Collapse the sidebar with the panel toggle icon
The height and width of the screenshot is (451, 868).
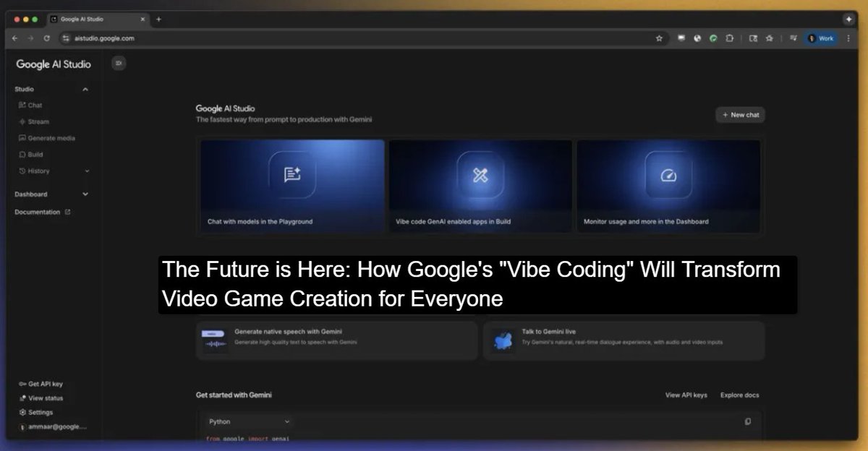(119, 64)
